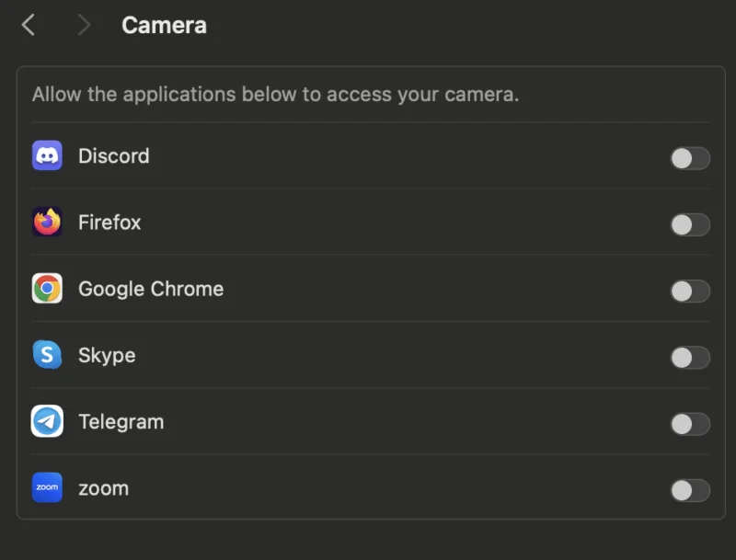The width and height of the screenshot is (736, 560).
Task: Click the Firefox app icon
Action: pyautogui.click(x=47, y=223)
